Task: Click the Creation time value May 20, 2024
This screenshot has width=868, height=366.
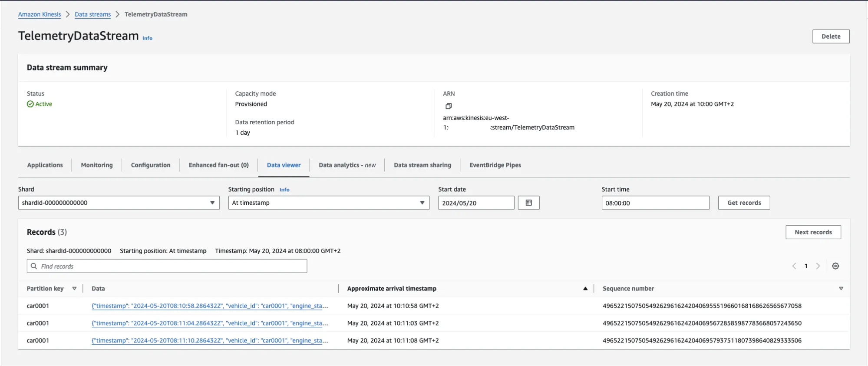Action: pyautogui.click(x=692, y=104)
